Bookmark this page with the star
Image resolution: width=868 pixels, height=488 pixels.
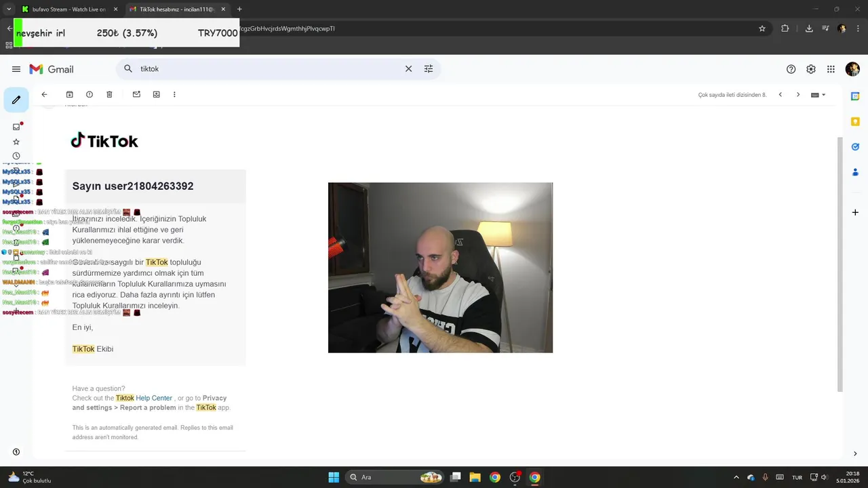762,28
